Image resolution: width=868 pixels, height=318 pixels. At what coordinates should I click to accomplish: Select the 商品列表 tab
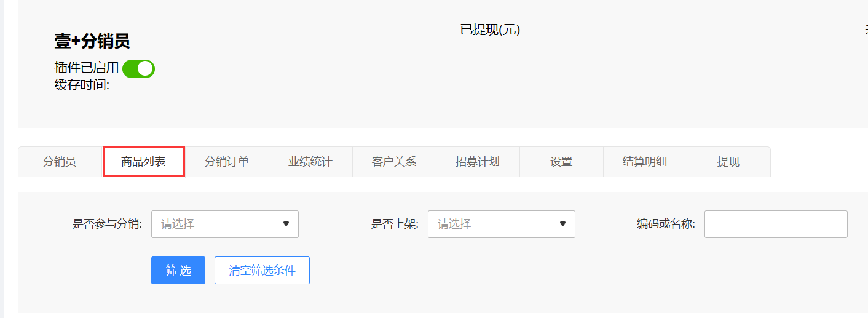click(143, 162)
